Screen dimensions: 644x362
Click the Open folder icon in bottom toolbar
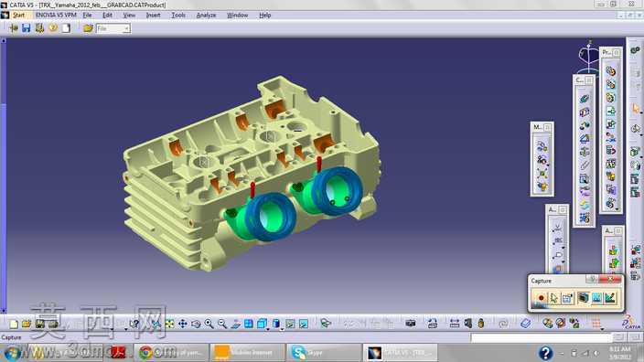pos(27,324)
